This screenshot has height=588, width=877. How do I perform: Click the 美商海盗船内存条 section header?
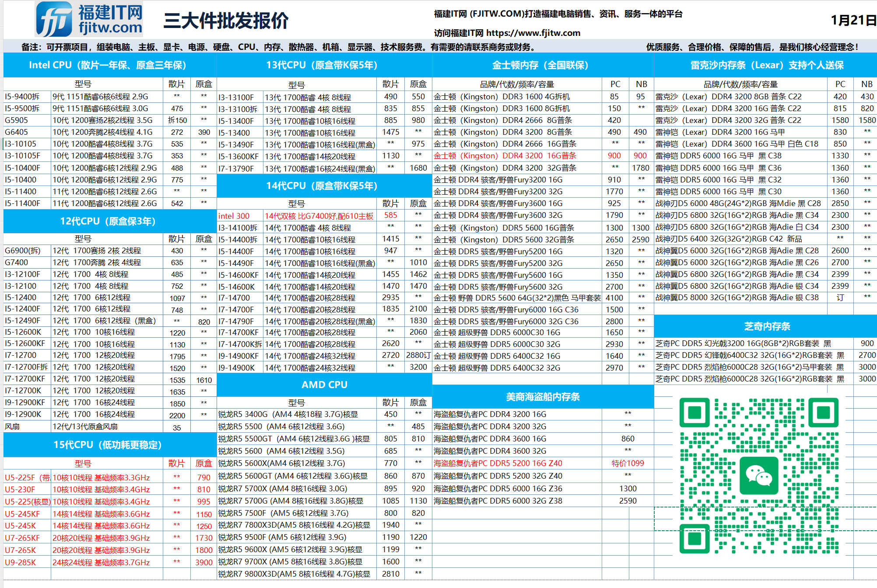(x=543, y=397)
